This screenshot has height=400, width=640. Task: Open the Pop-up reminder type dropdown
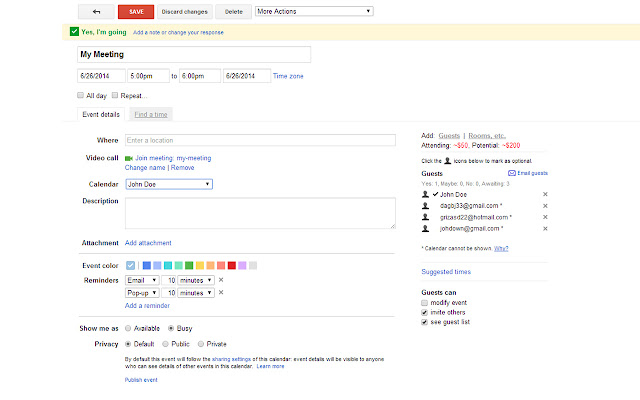click(142, 293)
